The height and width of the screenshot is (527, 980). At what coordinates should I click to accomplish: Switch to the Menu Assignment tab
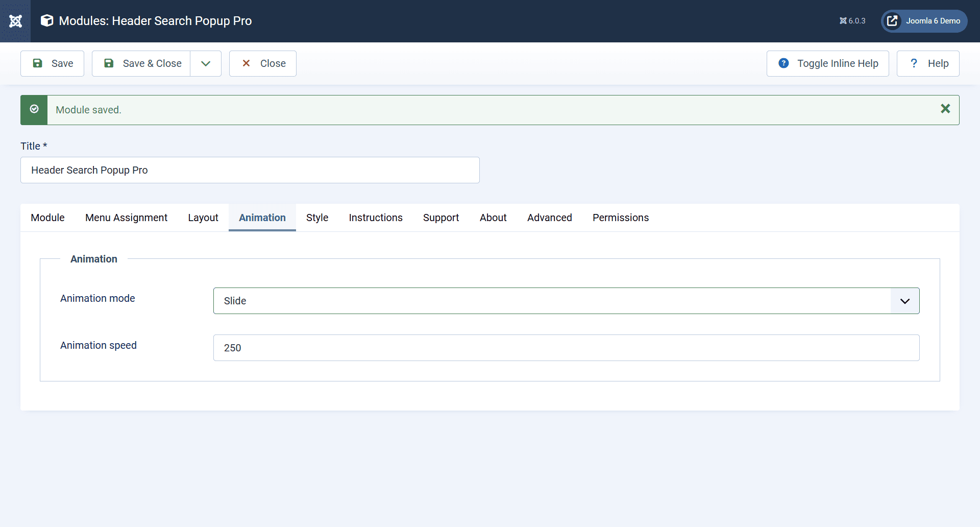click(126, 218)
